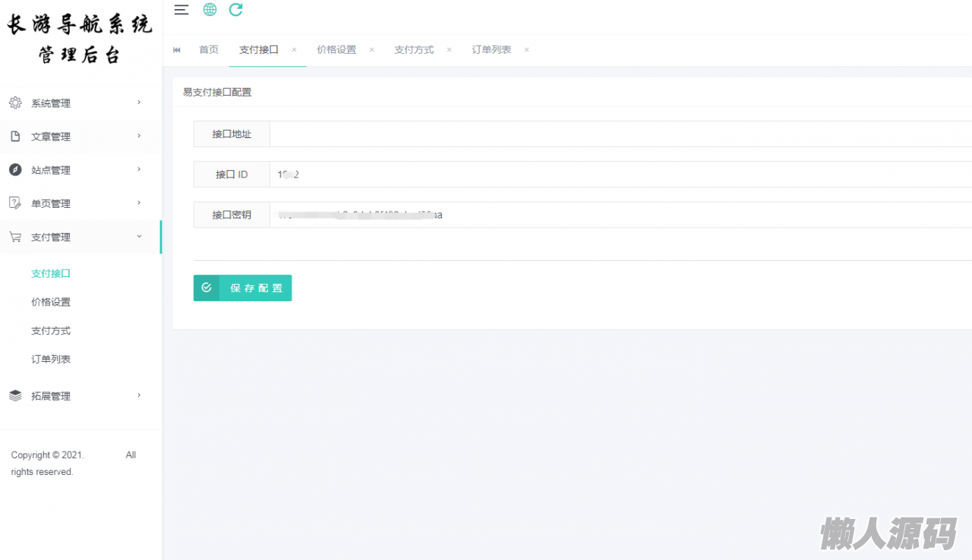Collapse the 支付管理 menu arrow
972x560 pixels.
coord(139,237)
